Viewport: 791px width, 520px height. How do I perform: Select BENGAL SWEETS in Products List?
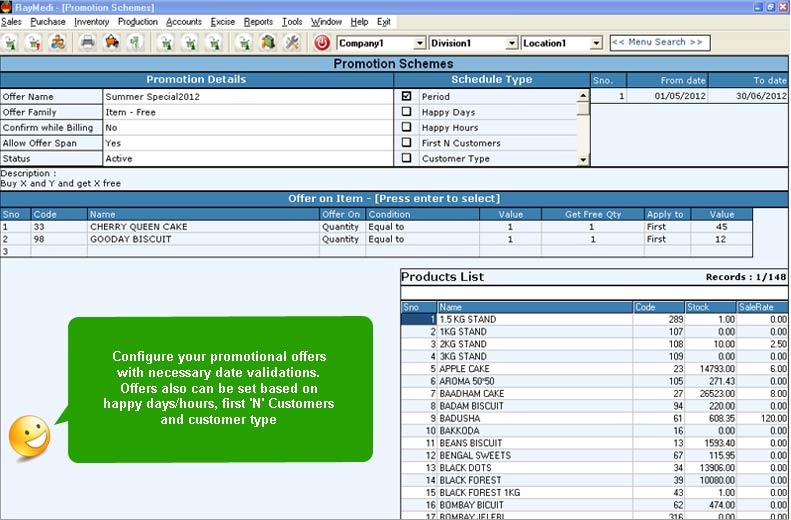click(x=595, y=455)
